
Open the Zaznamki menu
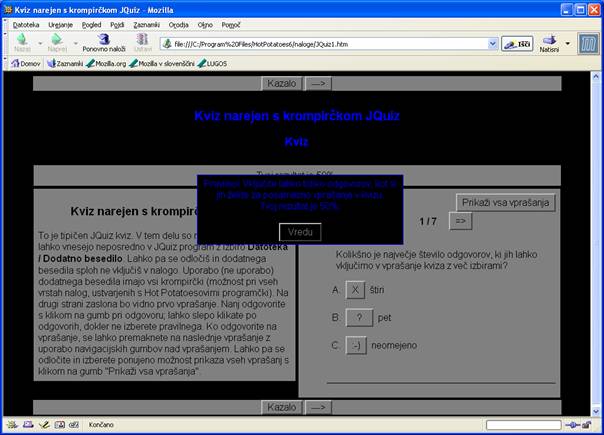[x=147, y=22]
